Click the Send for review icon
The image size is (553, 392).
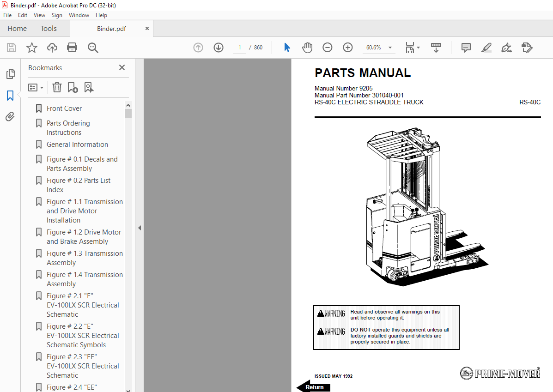pos(527,47)
